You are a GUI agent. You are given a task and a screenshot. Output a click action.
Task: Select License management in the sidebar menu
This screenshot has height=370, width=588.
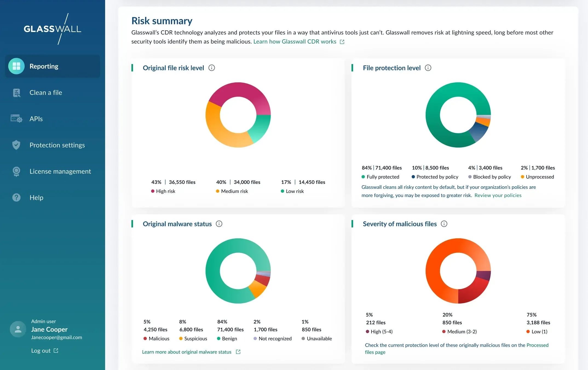[60, 171]
